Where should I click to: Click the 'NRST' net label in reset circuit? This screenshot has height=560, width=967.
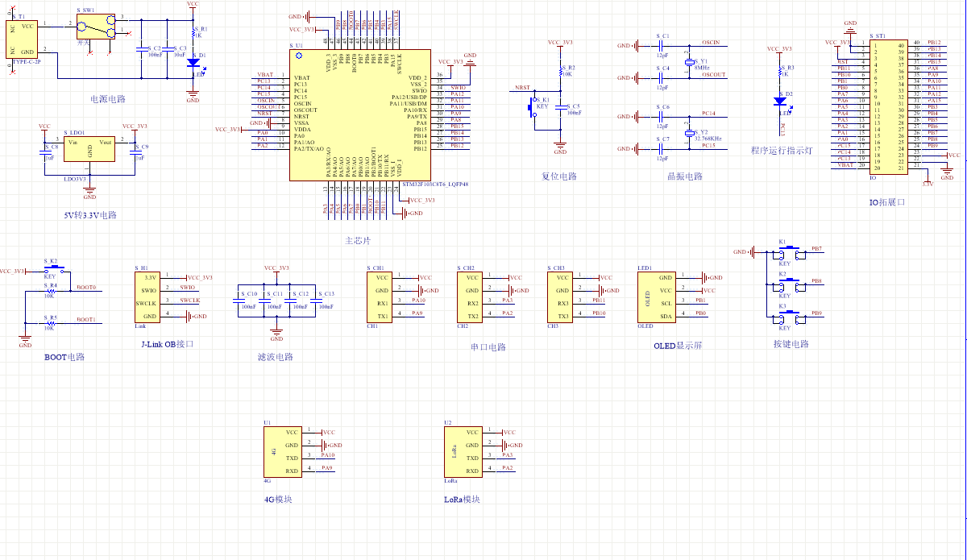(x=523, y=87)
